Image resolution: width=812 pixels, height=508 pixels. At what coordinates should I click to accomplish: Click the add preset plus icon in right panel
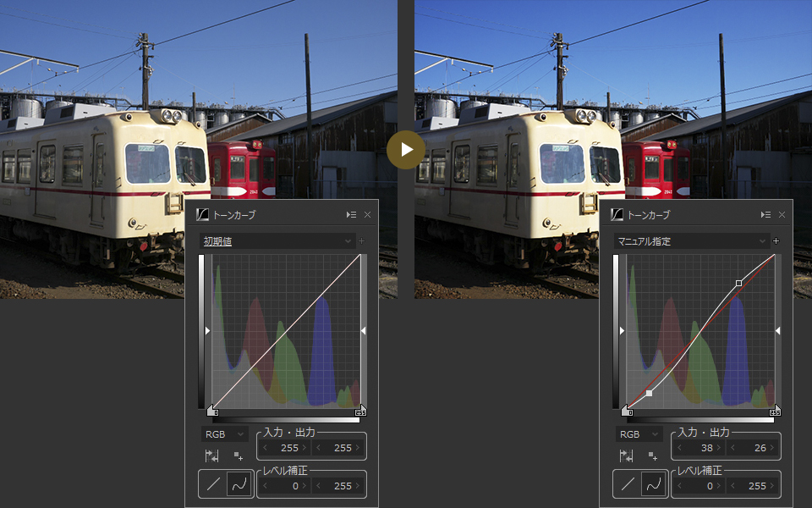[x=776, y=241]
